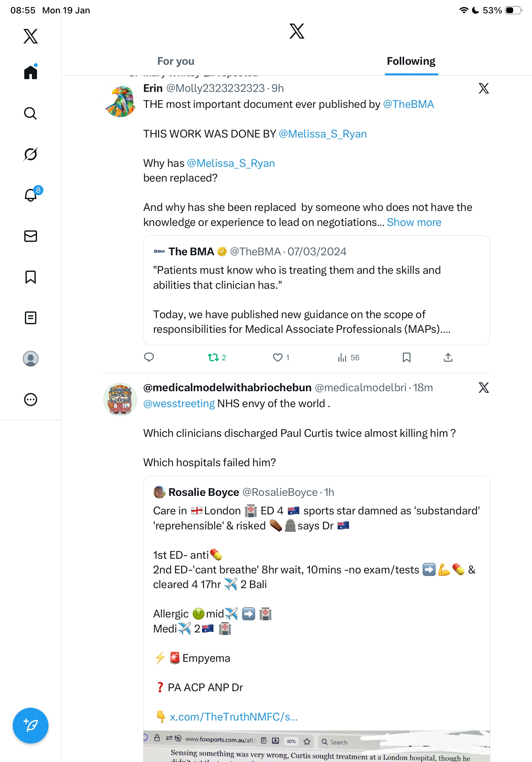Bookmark Erin's tweet
This screenshot has width=532, height=762.
point(406,357)
